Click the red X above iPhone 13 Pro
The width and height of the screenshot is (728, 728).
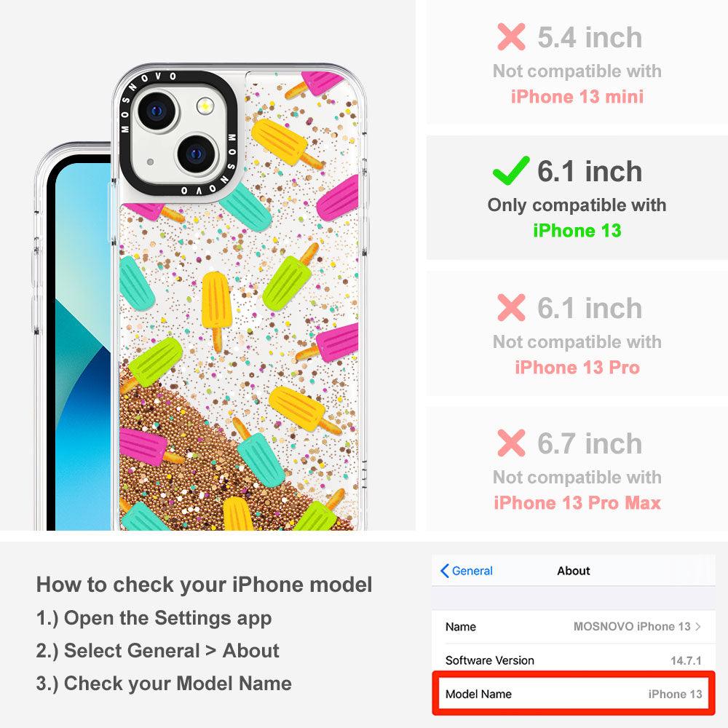511,307
